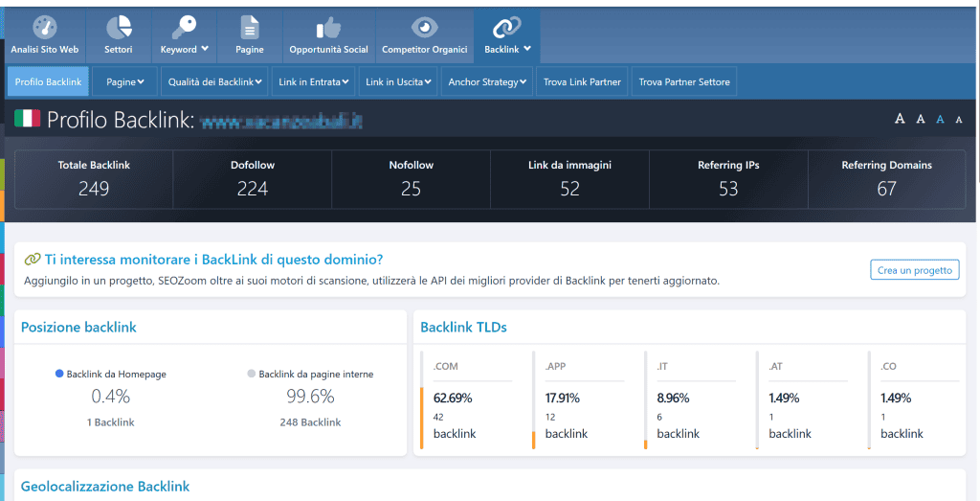Expand the Backlink top menu arrow
The image size is (980, 501).
527,49
